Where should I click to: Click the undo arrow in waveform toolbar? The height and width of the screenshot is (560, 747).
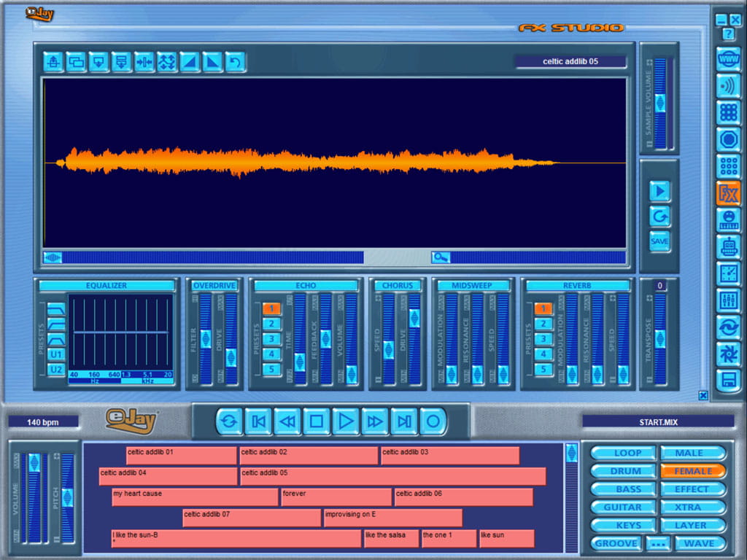point(235,62)
